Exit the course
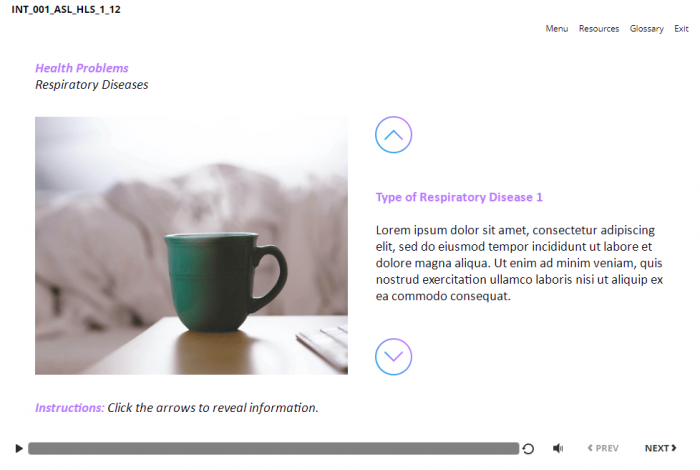The width and height of the screenshot is (700, 470). pyautogui.click(x=681, y=29)
